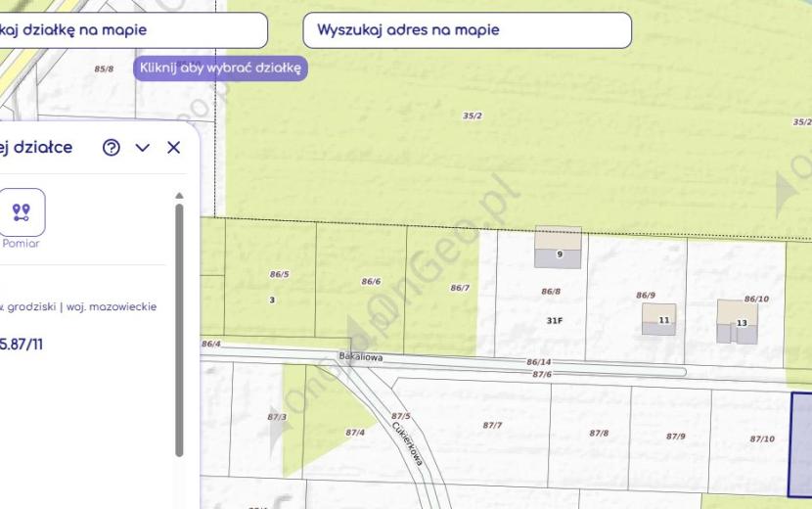812x509 pixels.
Task: Click the address search field
Action: tap(467, 30)
